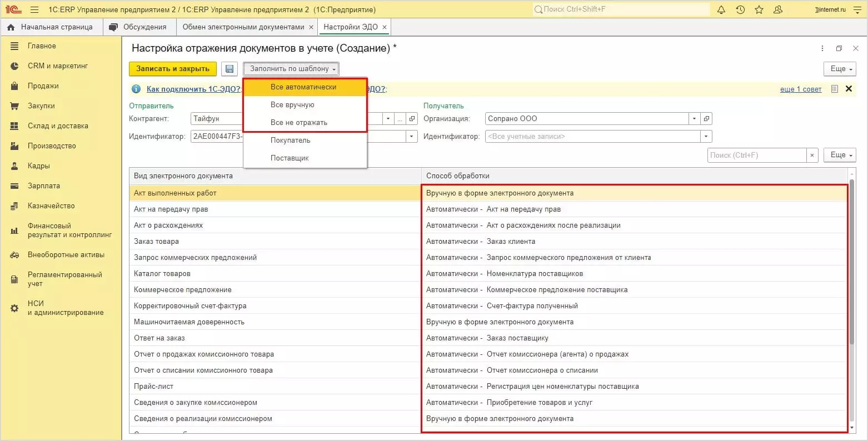Click 'Записать и закрыть' button

coord(173,69)
